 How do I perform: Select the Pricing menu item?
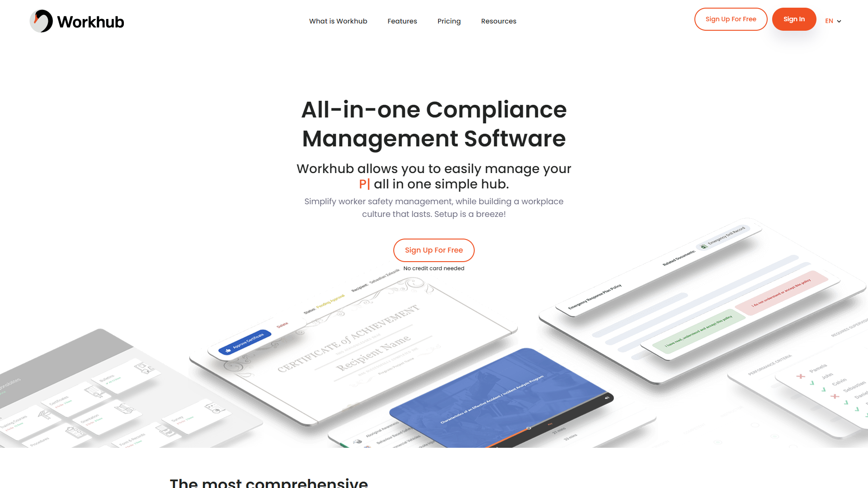[x=449, y=21]
